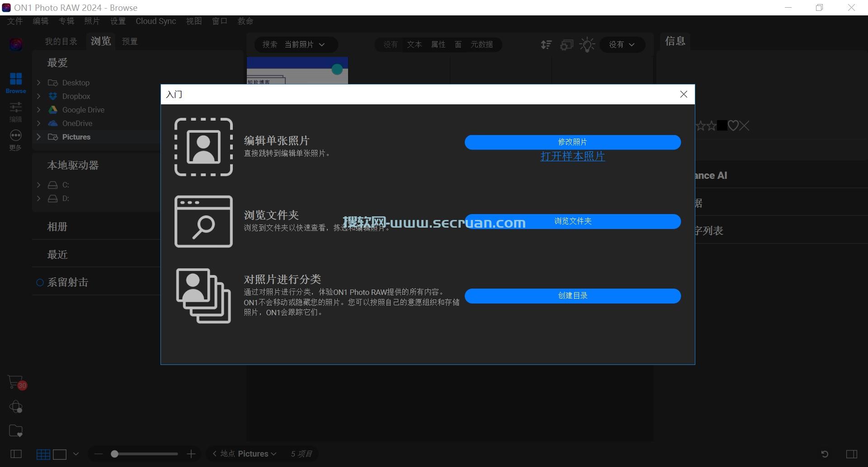
Task: Click the 创建目录 button
Action: pos(573,296)
